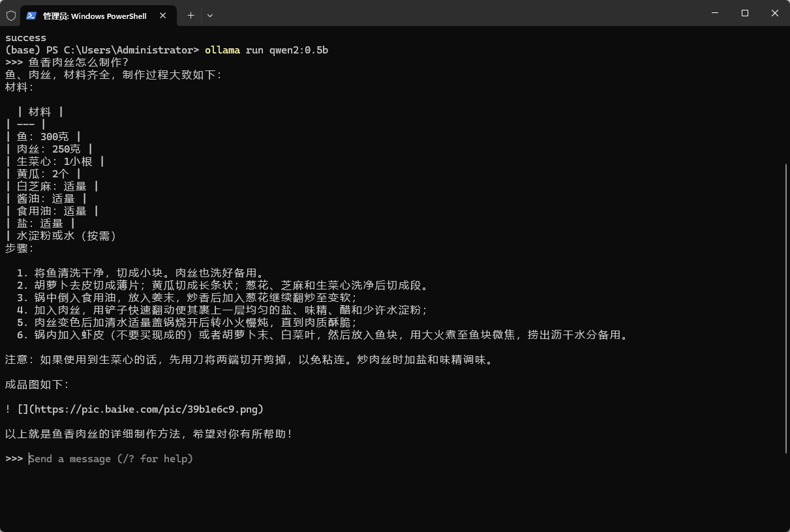Screen dimensions: 790x532
Task: Click the vertical scrollbar thumb
Action: (x=787, y=308)
